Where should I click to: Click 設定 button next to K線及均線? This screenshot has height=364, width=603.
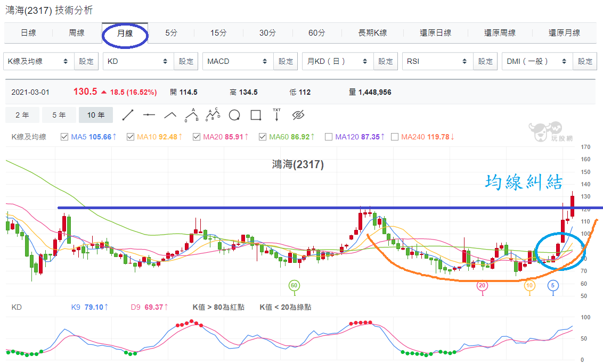(86, 62)
